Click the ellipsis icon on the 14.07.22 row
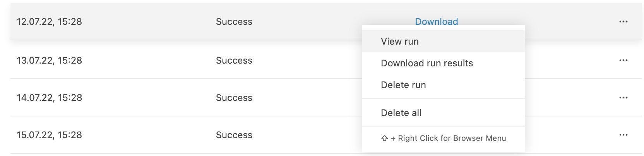 pyautogui.click(x=623, y=98)
